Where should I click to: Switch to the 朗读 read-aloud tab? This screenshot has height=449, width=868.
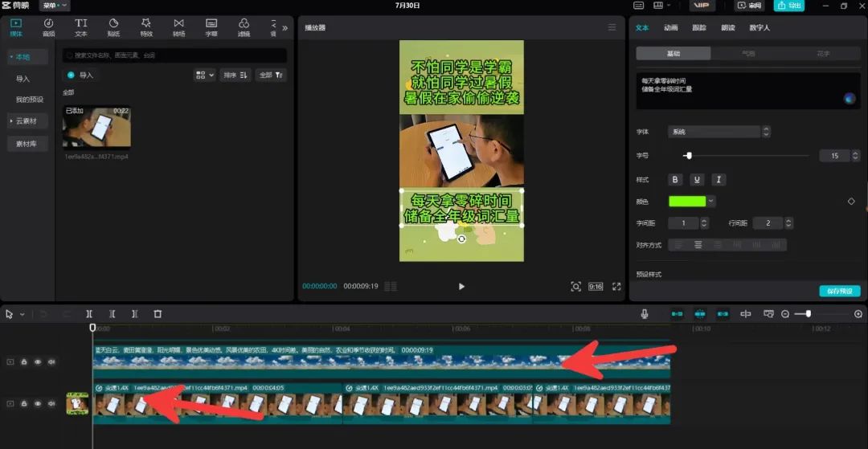[x=727, y=27]
